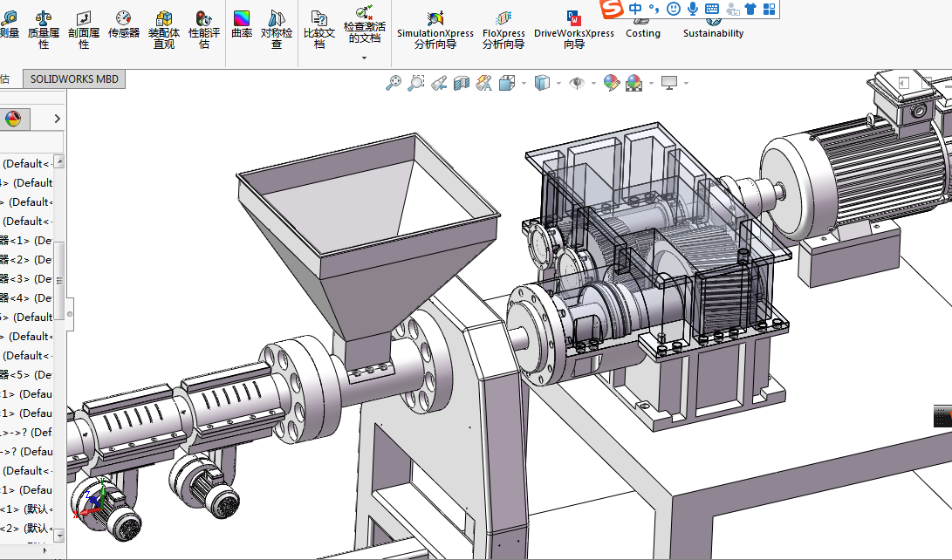The height and width of the screenshot is (560, 952).
Task: Select tree item ending '器<5> (De'
Action: pyautogui.click(x=26, y=375)
